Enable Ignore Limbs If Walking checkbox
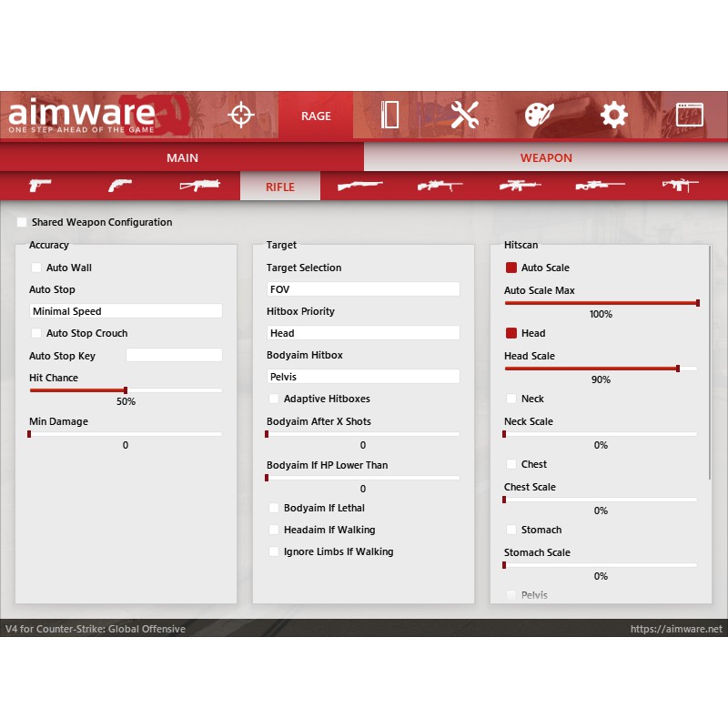 click(x=274, y=551)
